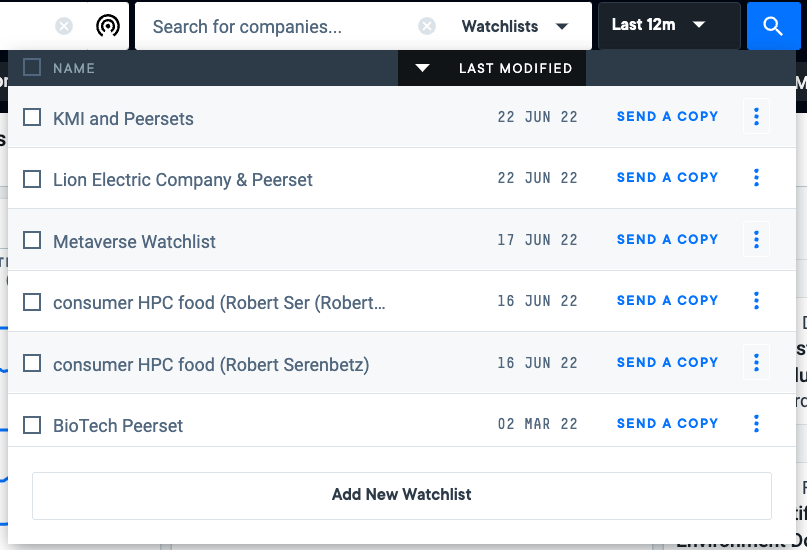
Task: Send a copy of consumer HPC food (Robert Serenbetz)
Action: point(667,363)
